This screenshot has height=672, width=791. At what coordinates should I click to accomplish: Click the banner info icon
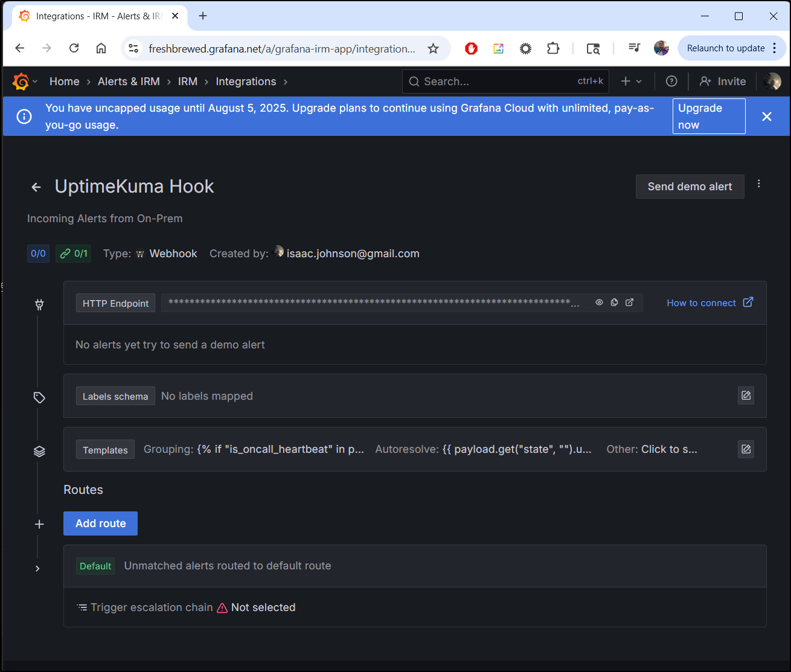click(x=24, y=117)
